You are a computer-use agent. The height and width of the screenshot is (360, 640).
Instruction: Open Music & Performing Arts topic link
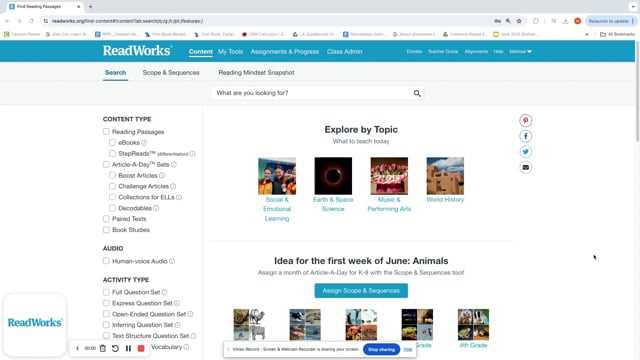389,204
